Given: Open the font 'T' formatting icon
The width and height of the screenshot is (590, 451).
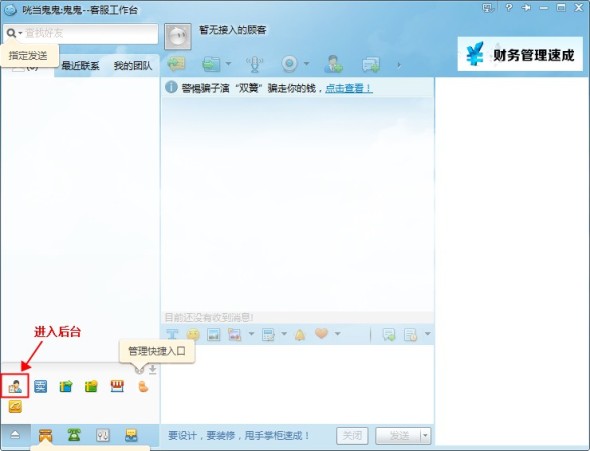Looking at the screenshot, I should pos(172,334).
